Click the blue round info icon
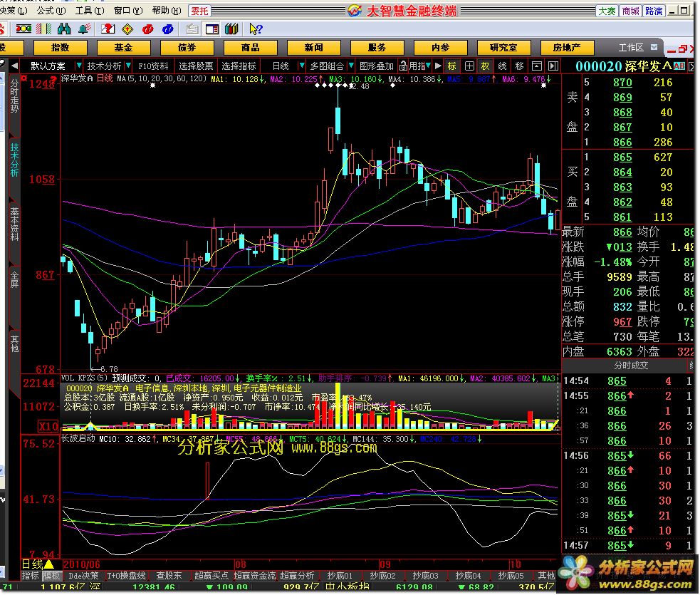The width and height of the screenshot is (700, 595). click(168, 29)
